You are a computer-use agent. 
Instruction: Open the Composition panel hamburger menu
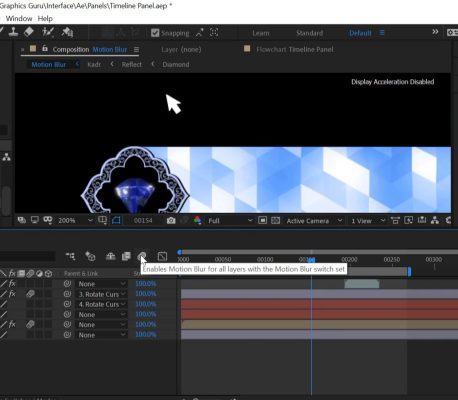[x=136, y=50]
